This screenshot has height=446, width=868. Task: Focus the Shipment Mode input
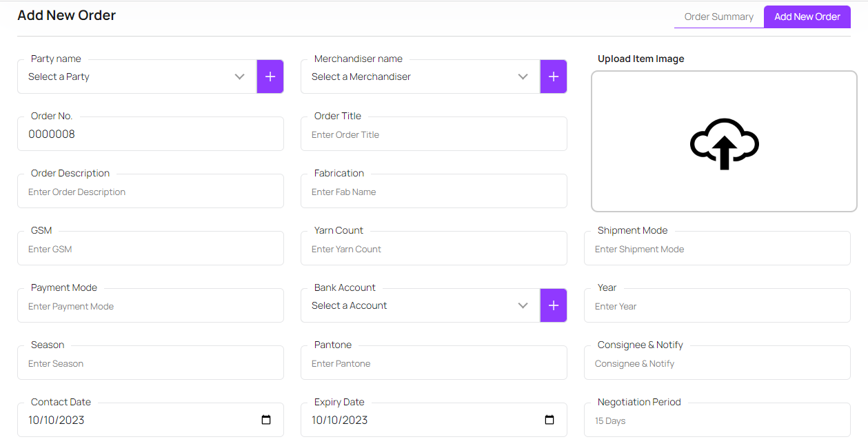717,249
